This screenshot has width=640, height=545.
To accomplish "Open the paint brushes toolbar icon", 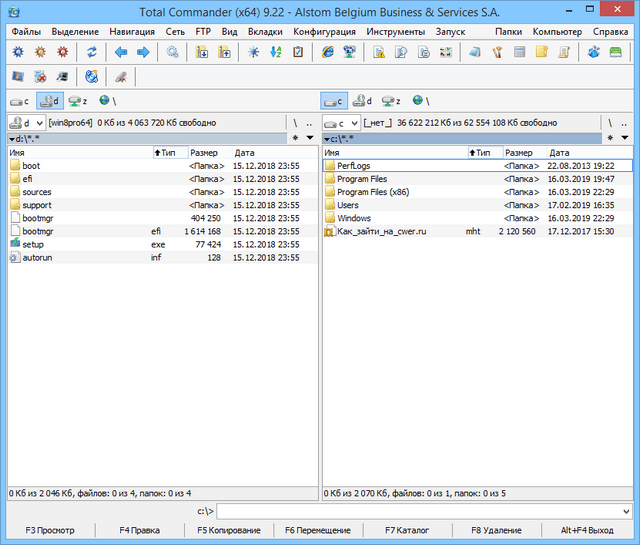I will point(497,52).
